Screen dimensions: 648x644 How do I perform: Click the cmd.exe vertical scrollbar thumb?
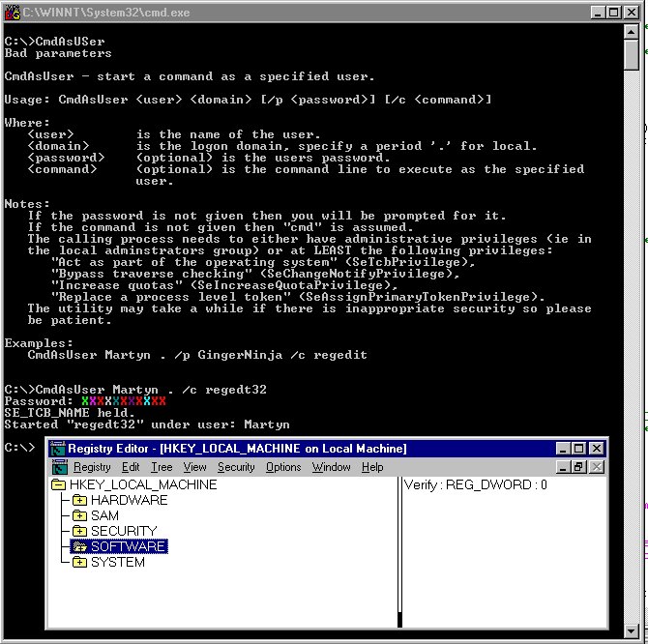click(x=631, y=55)
